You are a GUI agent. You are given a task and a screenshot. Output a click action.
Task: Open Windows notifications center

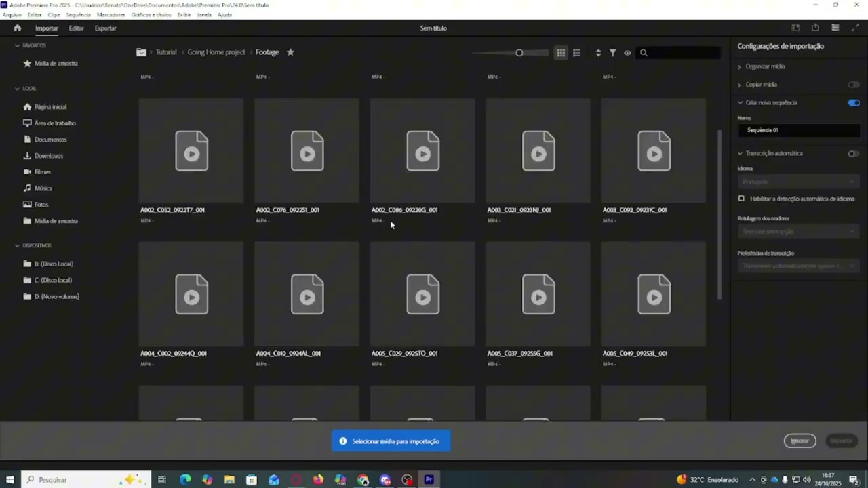(x=854, y=480)
